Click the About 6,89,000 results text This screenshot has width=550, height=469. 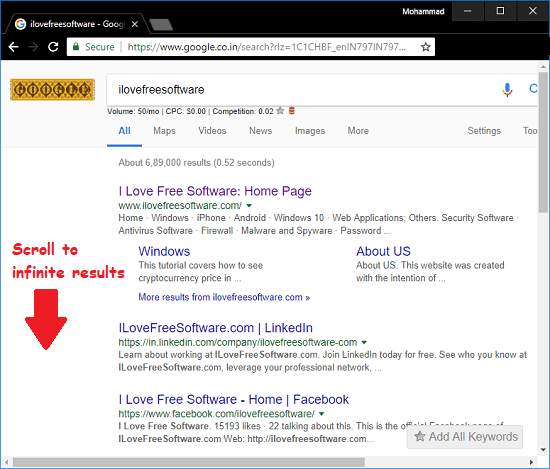(x=196, y=163)
